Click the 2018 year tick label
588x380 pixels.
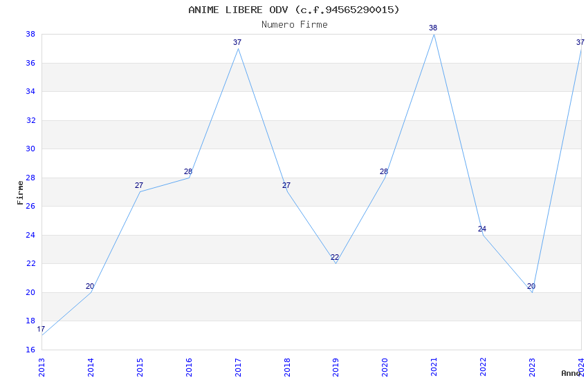(287, 368)
